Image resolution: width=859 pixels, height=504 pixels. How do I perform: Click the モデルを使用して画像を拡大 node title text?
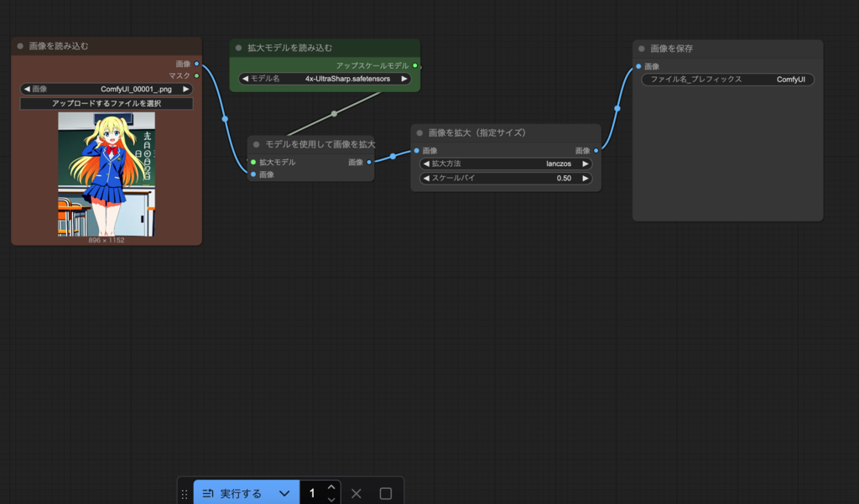point(320,144)
